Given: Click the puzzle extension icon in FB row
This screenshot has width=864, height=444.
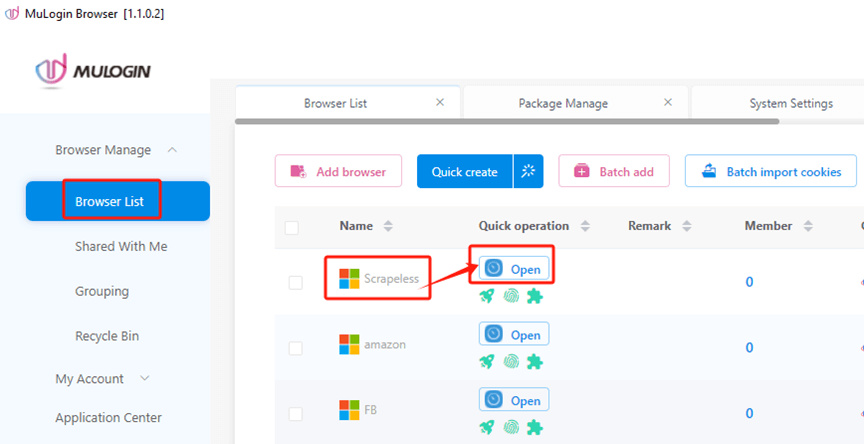Looking at the screenshot, I should tap(534, 427).
